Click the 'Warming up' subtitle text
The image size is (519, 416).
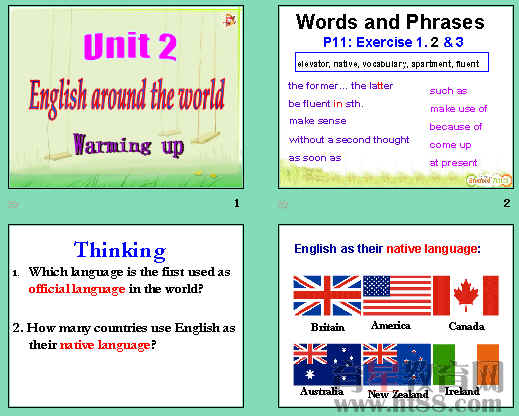click(x=129, y=145)
